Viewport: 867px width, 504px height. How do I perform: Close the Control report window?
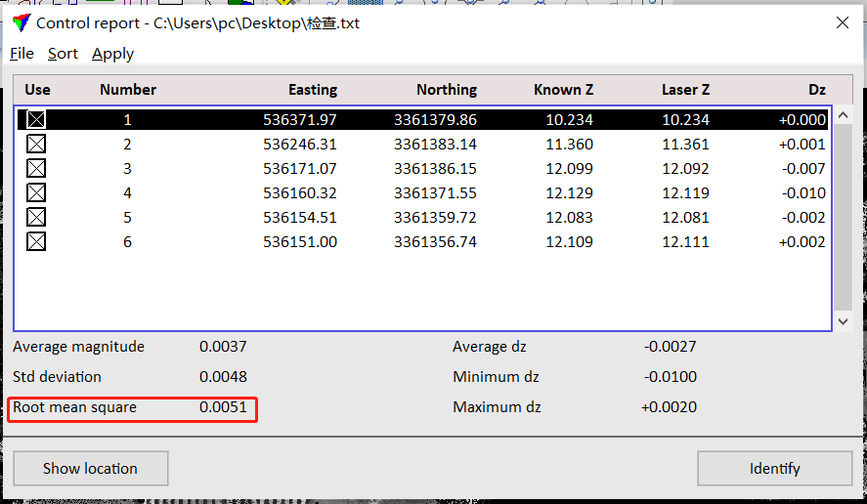pyautogui.click(x=842, y=22)
